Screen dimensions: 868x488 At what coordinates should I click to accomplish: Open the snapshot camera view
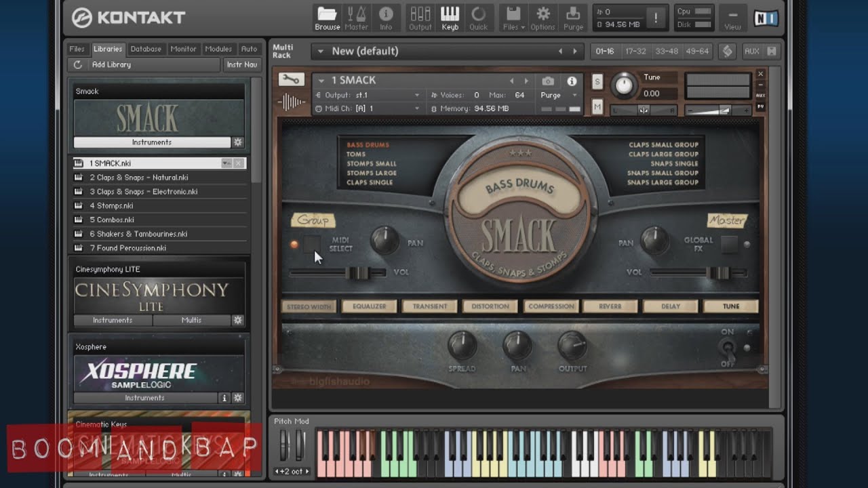[x=548, y=81]
